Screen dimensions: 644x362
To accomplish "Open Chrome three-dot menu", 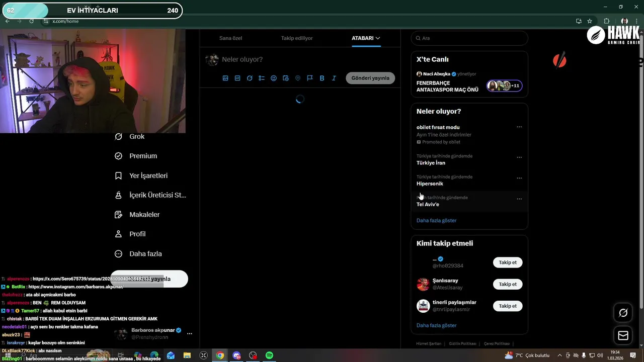I will click(636, 21).
